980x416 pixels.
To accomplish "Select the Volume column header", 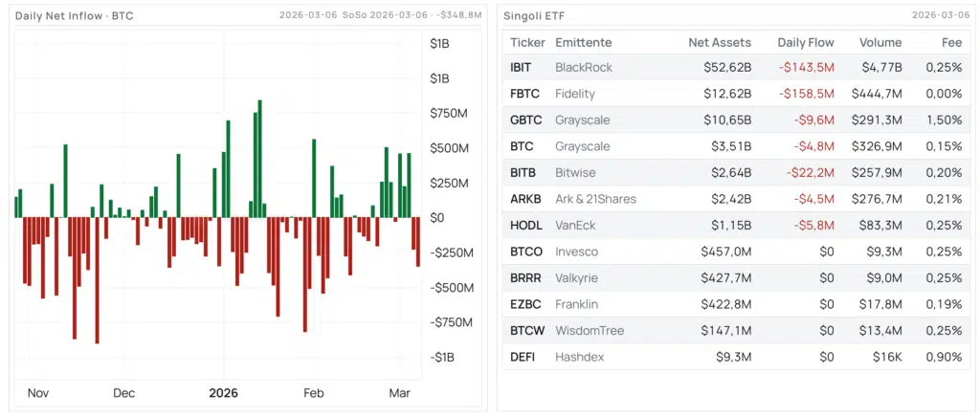I will tap(880, 42).
